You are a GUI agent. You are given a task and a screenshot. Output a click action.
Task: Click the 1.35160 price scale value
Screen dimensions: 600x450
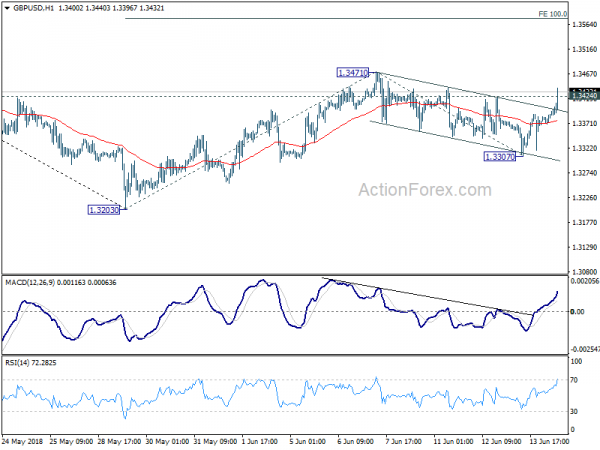tap(584, 49)
